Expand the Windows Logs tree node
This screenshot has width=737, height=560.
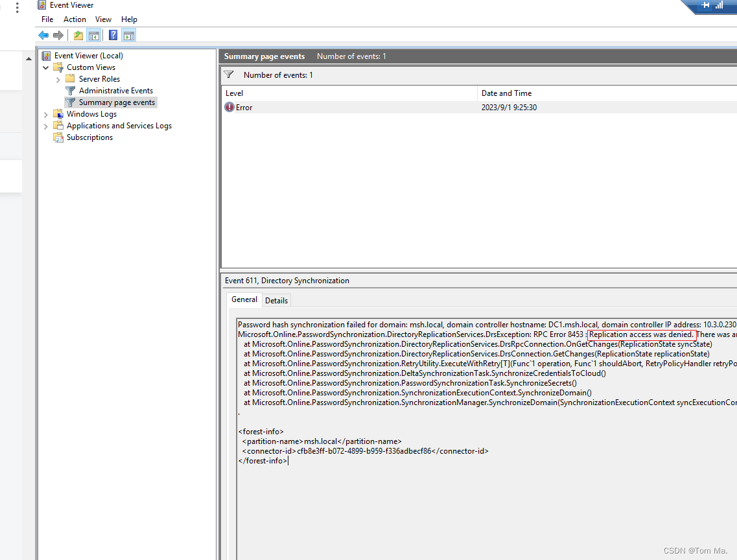point(46,115)
